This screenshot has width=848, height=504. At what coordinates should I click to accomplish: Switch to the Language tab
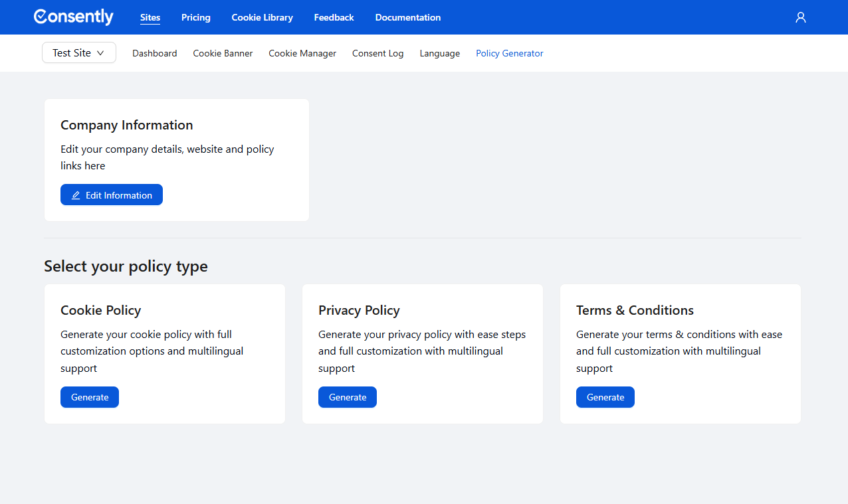click(439, 53)
